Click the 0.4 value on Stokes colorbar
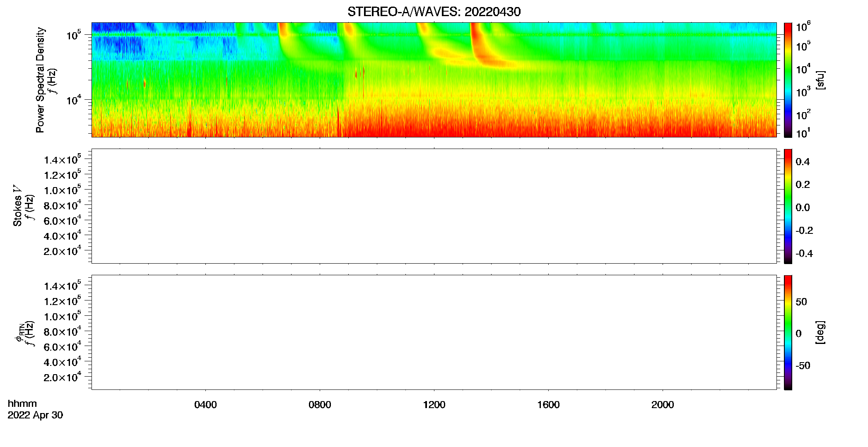 [803, 162]
